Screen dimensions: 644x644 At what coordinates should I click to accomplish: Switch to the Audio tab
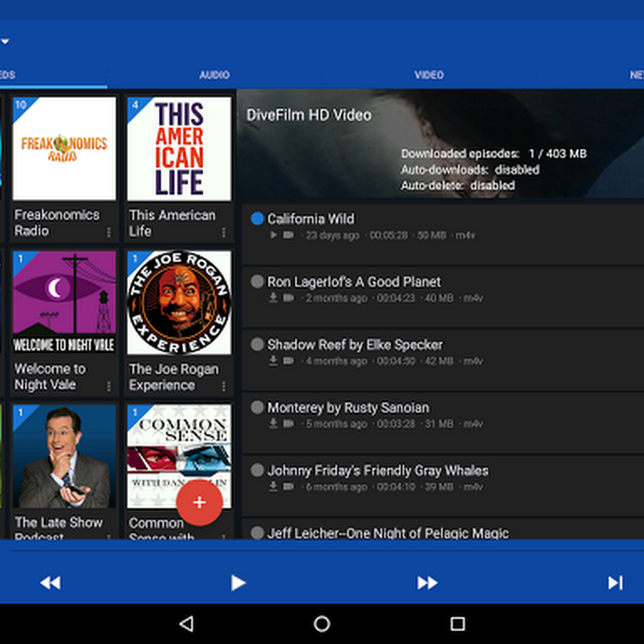(x=215, y=74)
